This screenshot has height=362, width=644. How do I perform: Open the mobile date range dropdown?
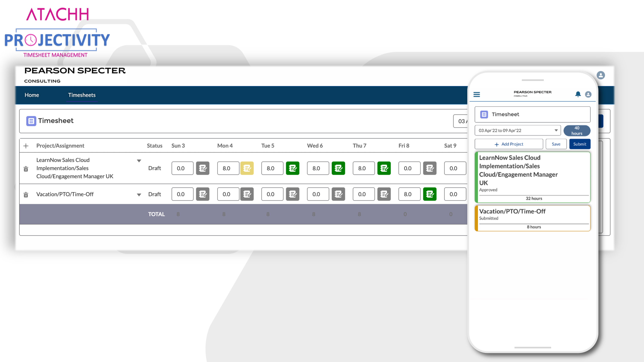[x=518, y=130]
